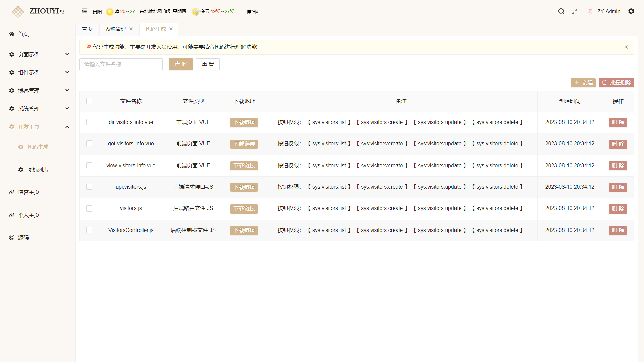
Task: Switch to the 首页 tab
Action: coord(87,29)
